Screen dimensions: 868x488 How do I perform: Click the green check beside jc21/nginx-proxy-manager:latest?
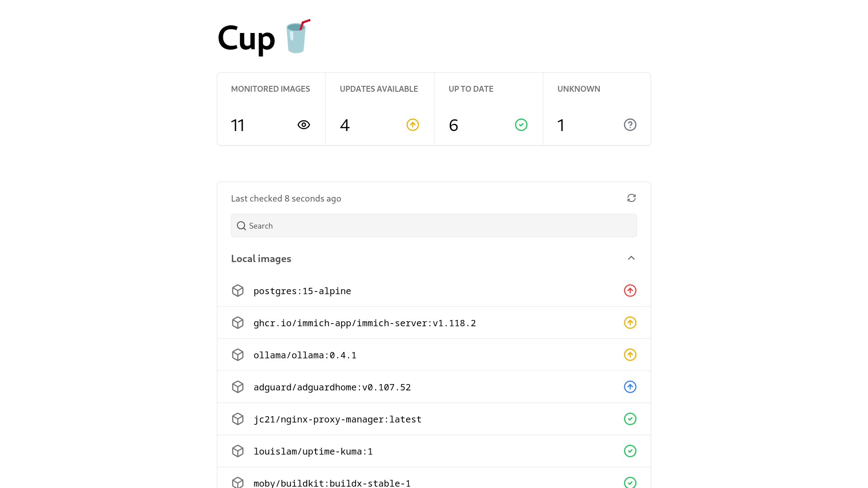[630, 419]
